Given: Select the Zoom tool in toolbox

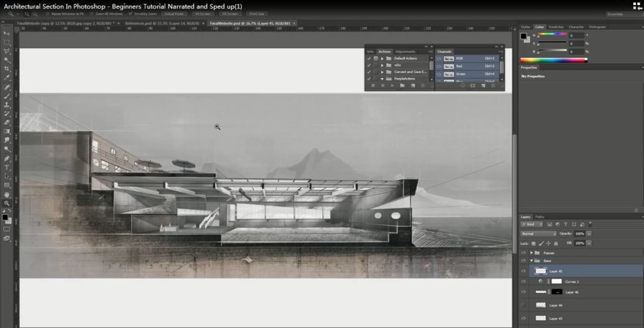Looking at the screenshot, I should click(6, 203).
